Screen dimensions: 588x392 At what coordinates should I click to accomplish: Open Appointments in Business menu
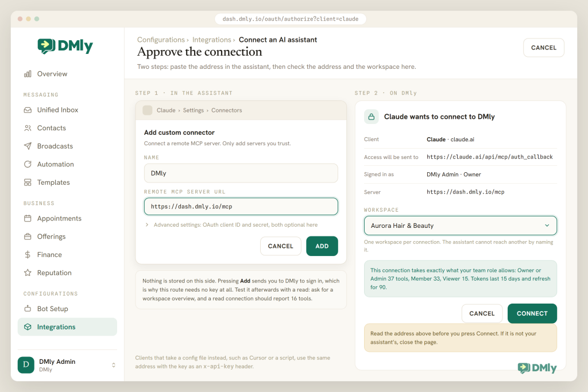(68, 219)
